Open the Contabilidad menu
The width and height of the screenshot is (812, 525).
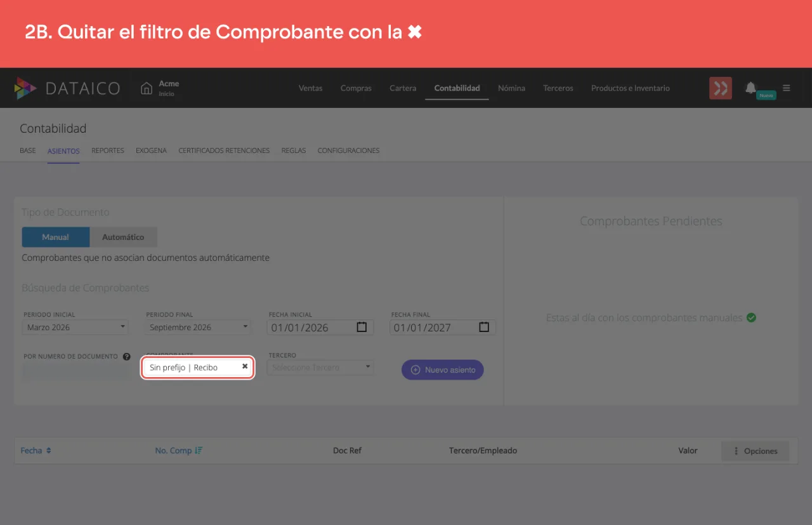coord(457,88)
